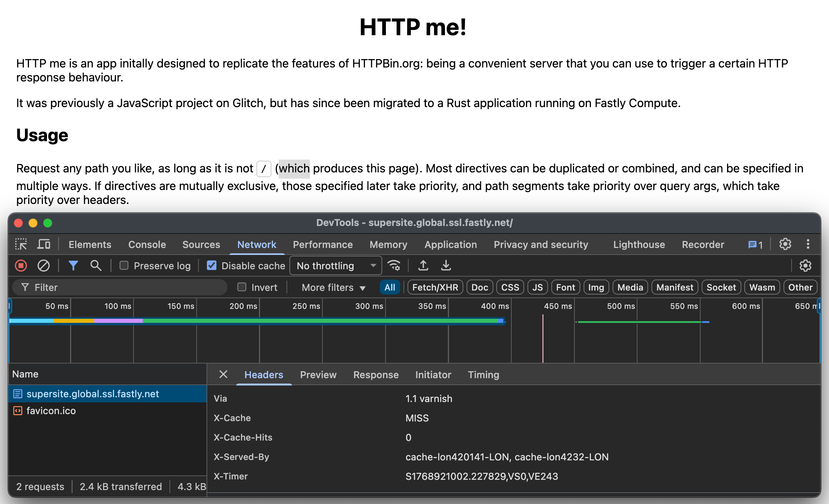
Task: Open network conditions wifi icon
Action: click(x=394, y=266)
